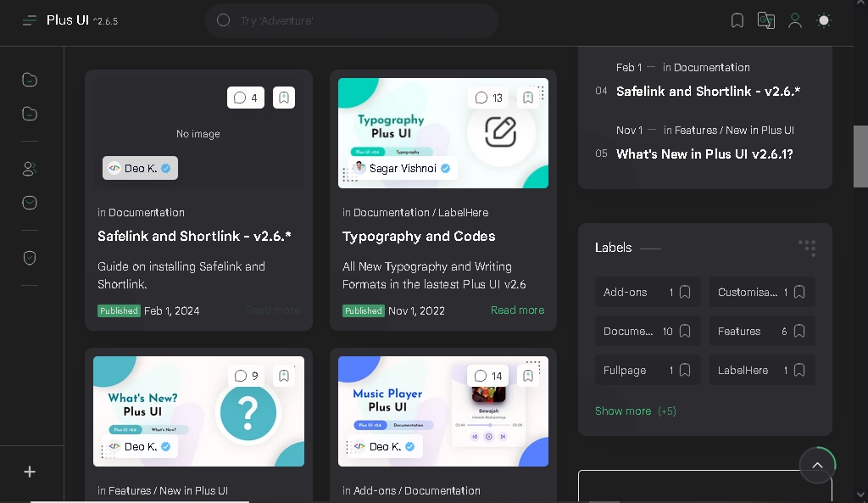This screenshot has height=503, width=868.
Task: Click Sagar Vishnoi author badge
Action: pyautogui.click(x=402, y=168)
